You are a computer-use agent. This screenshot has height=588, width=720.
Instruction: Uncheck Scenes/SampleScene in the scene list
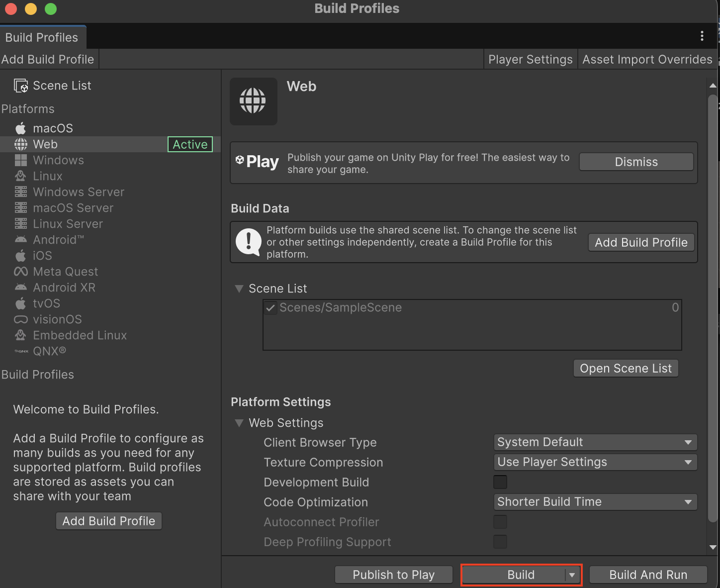pyautogui.click(x=270, y=308)
